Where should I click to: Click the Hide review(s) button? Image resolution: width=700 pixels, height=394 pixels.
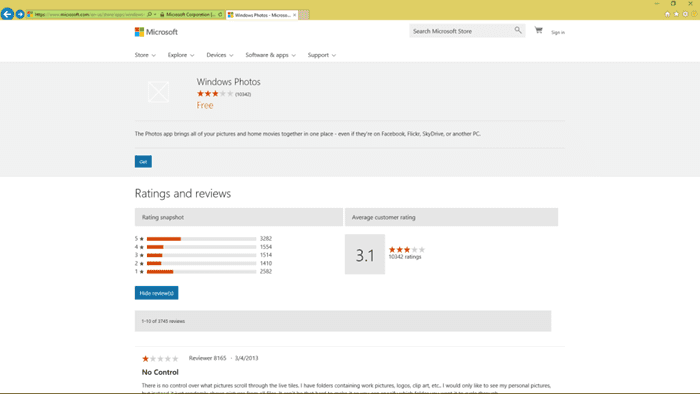coord(156,293)
